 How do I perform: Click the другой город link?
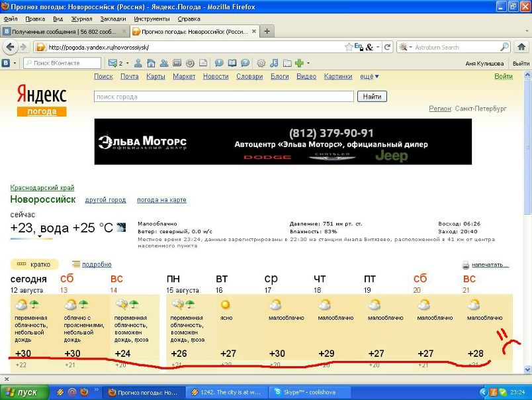(105, 200)
